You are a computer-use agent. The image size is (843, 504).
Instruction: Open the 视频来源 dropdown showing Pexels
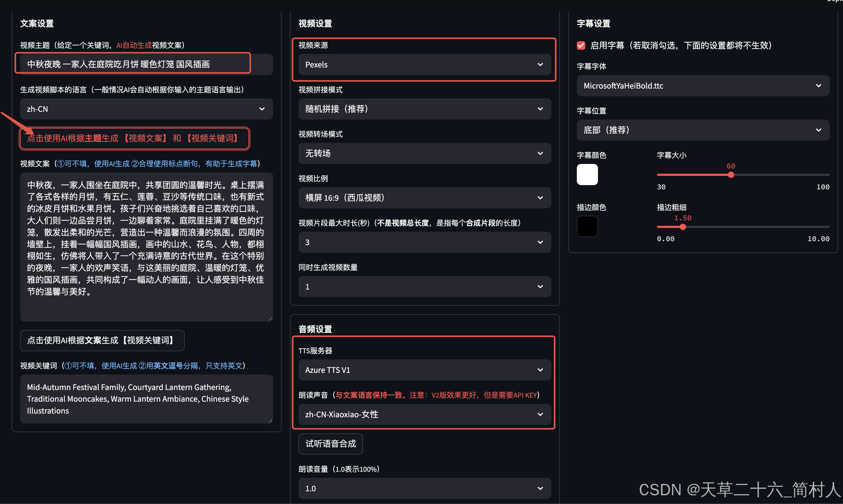click(424, 65)
